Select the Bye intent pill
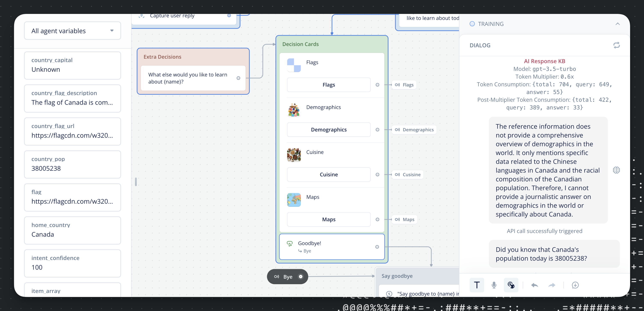Viewport: 644px width, 311px height. tap(287, 277)
